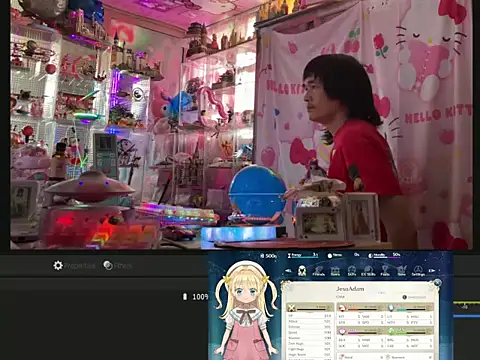Open the Items tab
The image size is (480, 360).
pos(335,271)
